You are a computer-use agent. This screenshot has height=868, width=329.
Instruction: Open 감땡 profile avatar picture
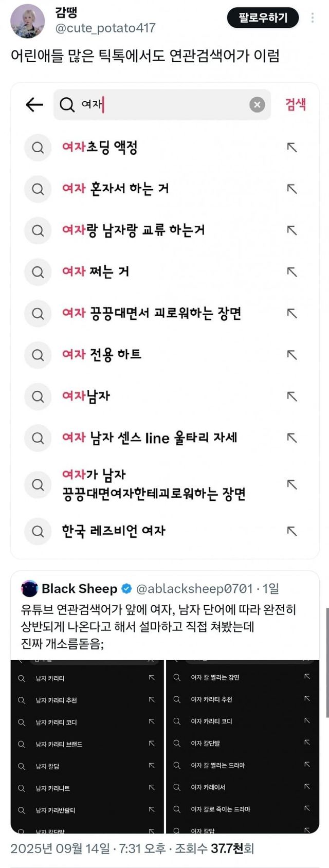point(27,21)
